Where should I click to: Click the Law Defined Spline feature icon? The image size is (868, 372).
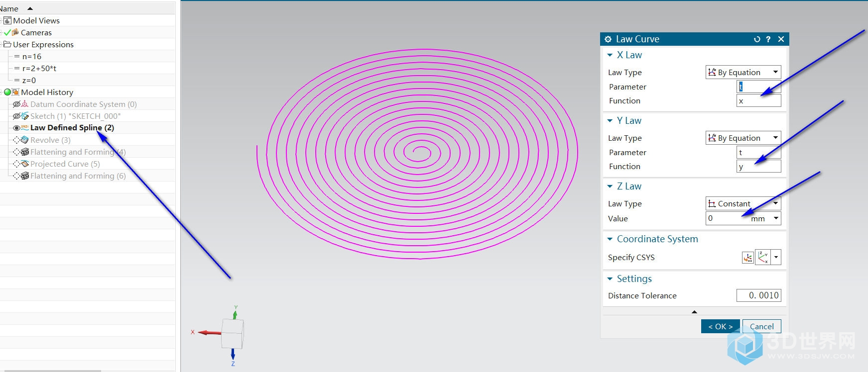point(25,127)
